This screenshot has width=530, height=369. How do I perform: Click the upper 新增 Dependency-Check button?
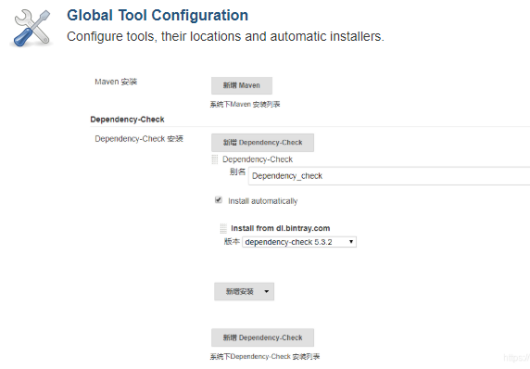(x=263, y=143)
